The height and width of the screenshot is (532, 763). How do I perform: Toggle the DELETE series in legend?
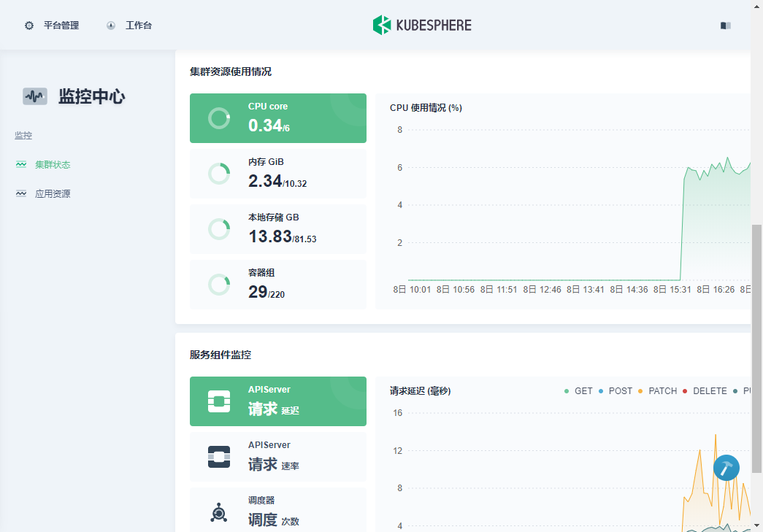(x=705, y=391)
